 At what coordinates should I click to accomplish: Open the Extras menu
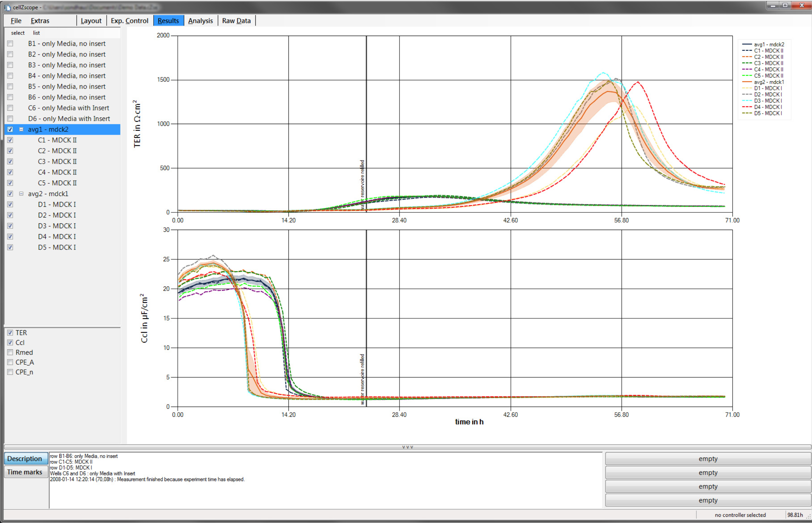pos(40,21)
